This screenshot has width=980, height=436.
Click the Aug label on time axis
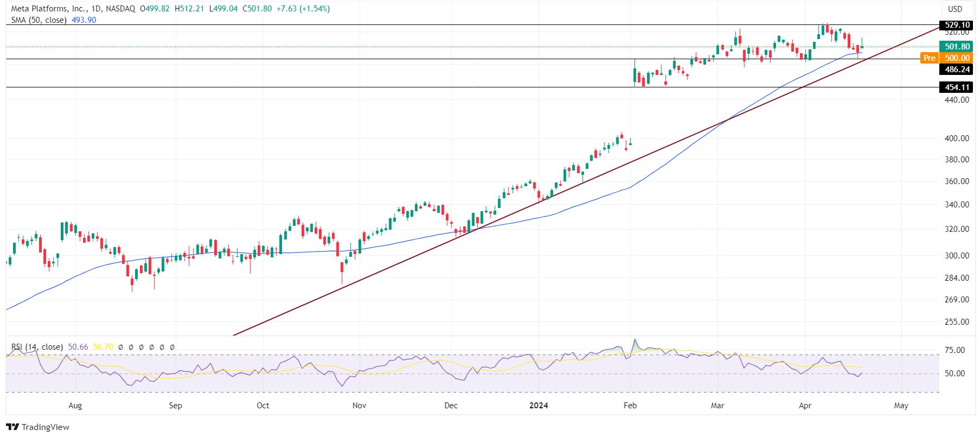tap(75, 406)
